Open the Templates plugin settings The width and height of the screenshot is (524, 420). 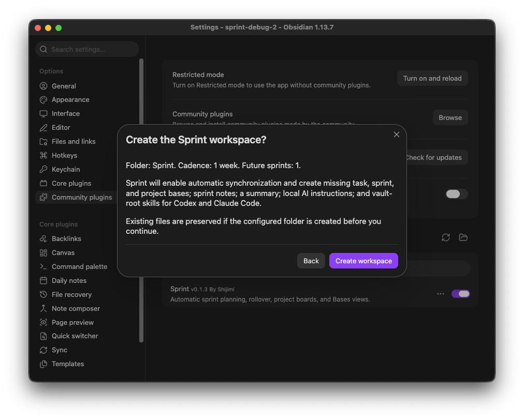[x=87, y=364]
